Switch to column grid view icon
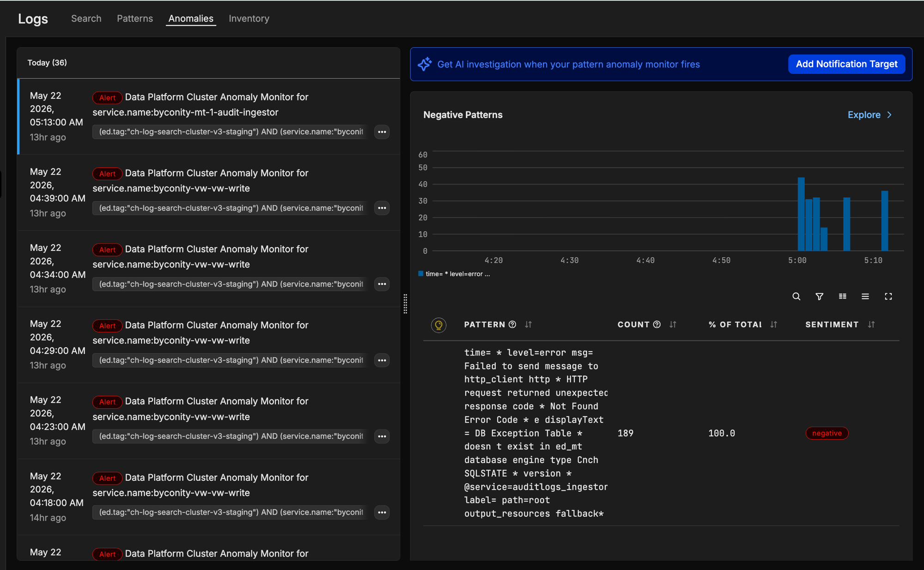 tap(842, 296)
